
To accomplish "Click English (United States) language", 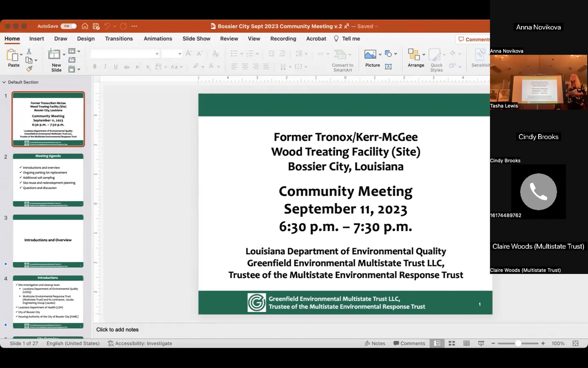I will click(x=73, y=343).
